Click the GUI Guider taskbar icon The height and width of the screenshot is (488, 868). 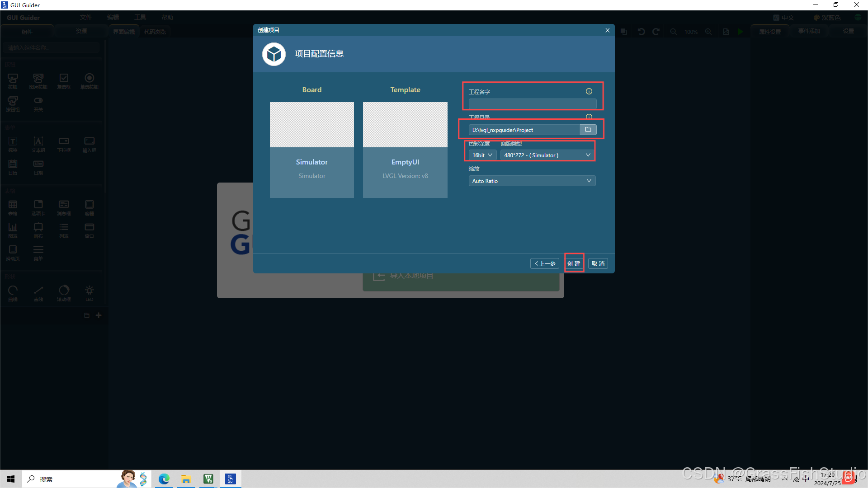coord(231,479)
